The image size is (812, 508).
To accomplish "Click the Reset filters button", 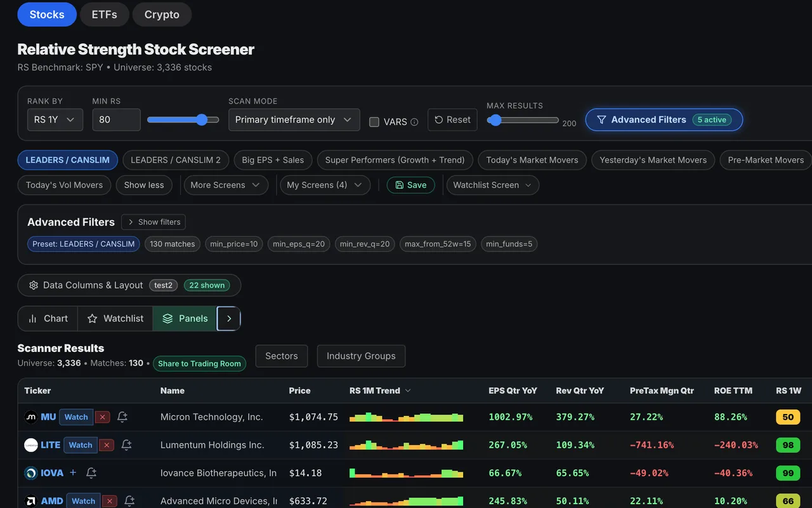I will 453,119.
